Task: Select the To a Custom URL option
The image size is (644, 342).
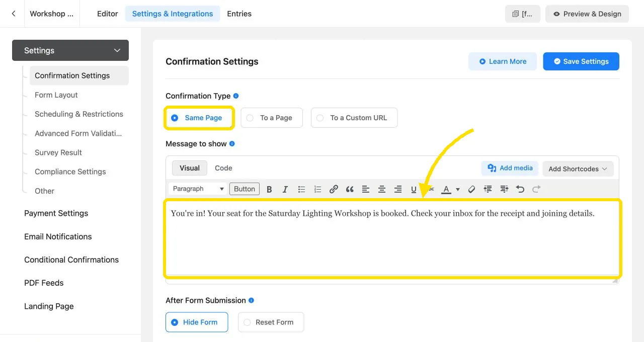Action: pyautogui.click(x=354, y=118)
